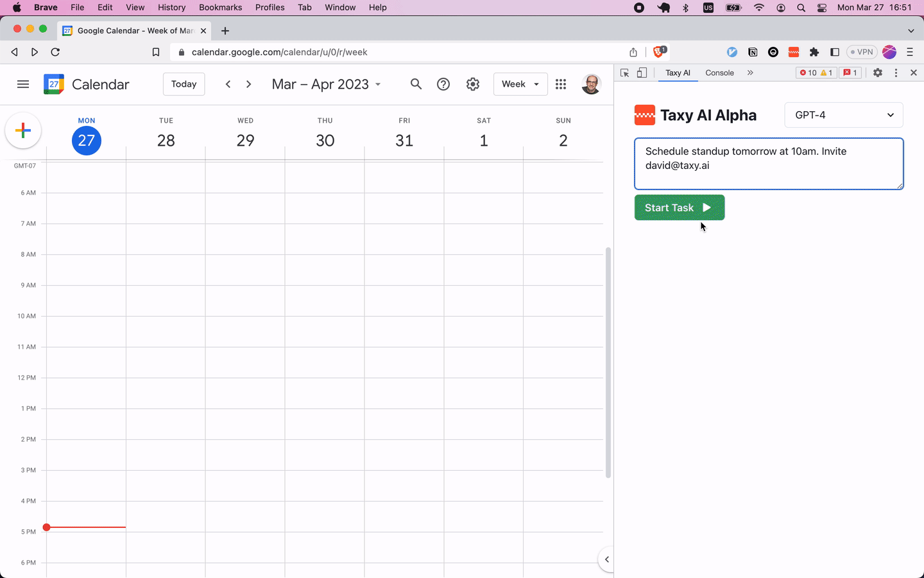
Task: Click the Today button
Action: click(x=184, y=83)
